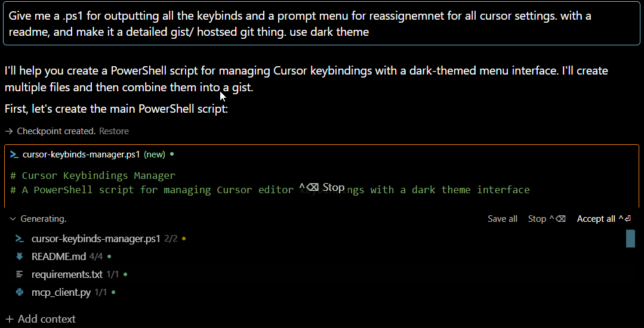The image size is (644, 328).
Task: Click the arrow icon before Checkpoint created
Action: (x=8, y=131)
